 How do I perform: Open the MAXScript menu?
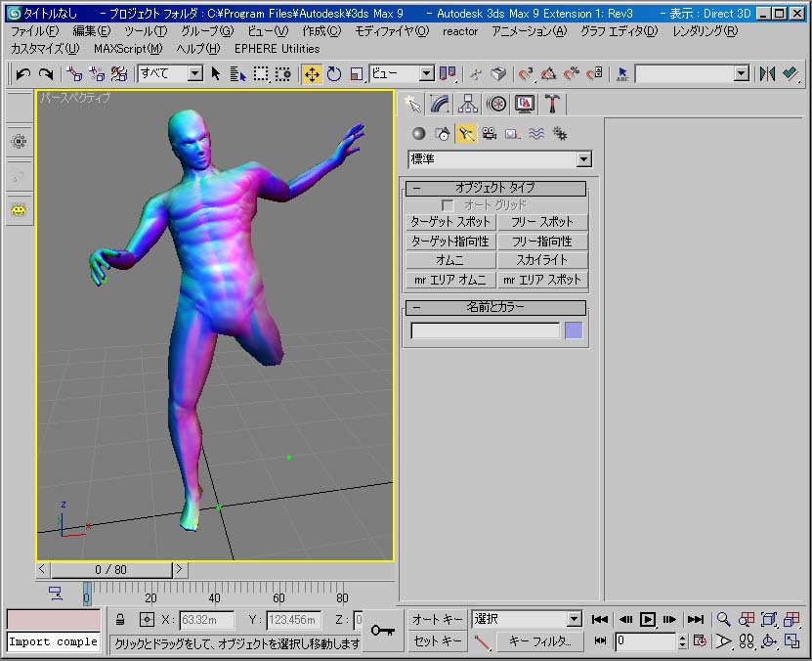click(128, 48)
